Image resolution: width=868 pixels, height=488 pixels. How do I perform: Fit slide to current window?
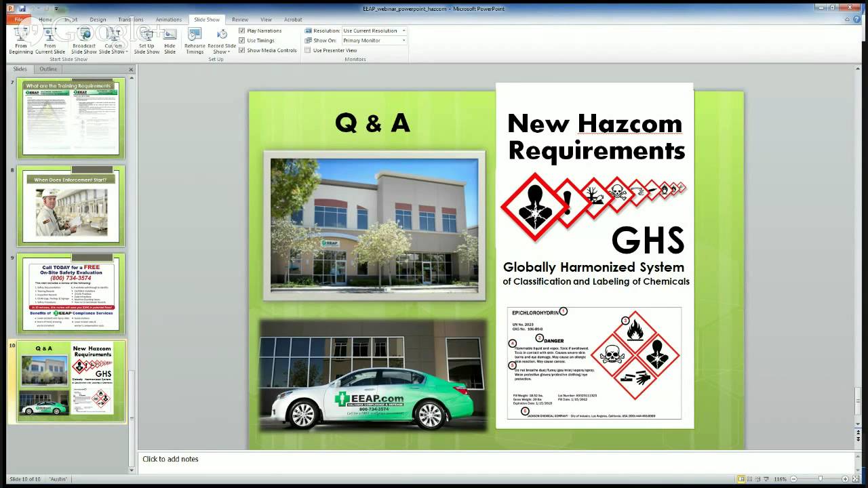coord(855,479)
